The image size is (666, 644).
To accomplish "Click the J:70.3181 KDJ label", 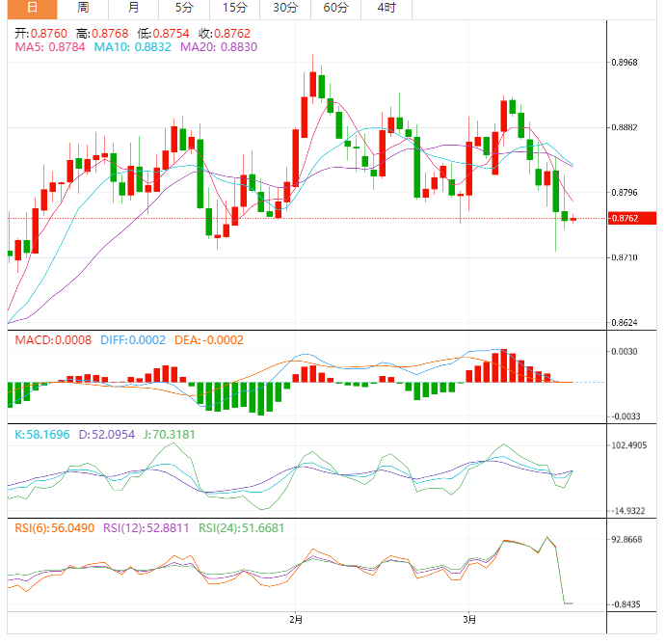I will coord(169,435).
